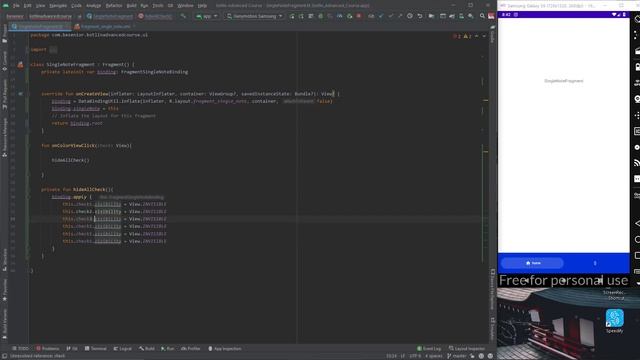Image resolution: width=640 pixels, height=360 pixels.
Task: Open the Analyze menu
Action: [93, 6]
